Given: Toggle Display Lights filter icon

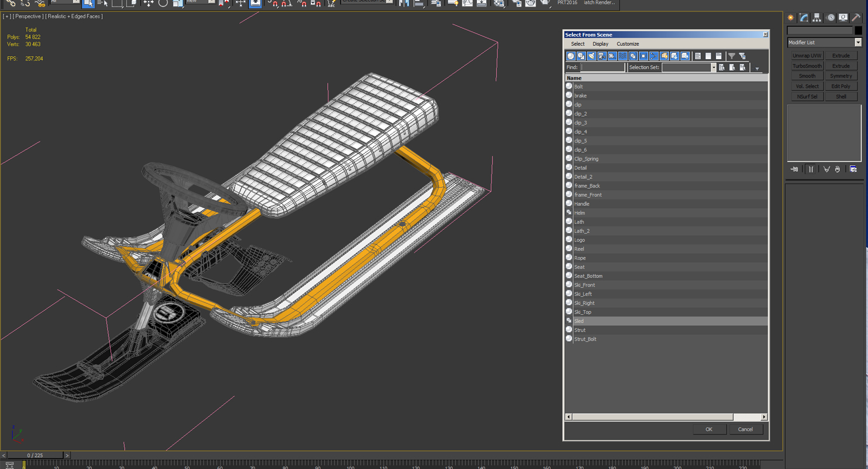Looking at the screenshot, I should click(x=591, y=56).
